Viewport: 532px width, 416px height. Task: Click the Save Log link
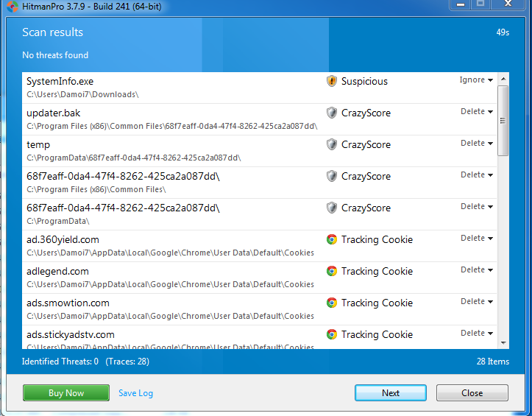[135, 393]
